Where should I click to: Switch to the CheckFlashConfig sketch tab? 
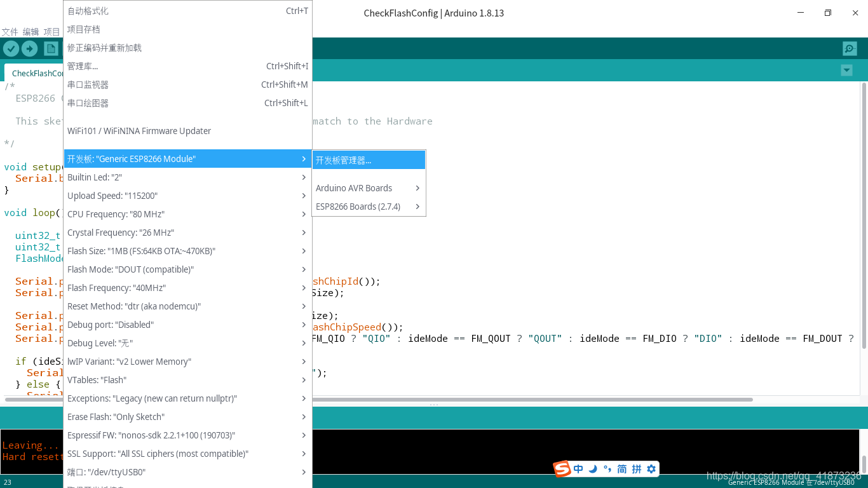point(35,73)
